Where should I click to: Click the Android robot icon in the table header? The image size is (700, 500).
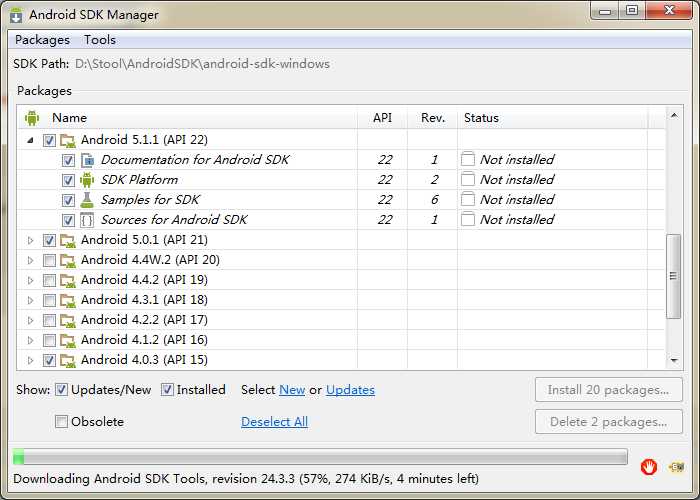[32, 118]
